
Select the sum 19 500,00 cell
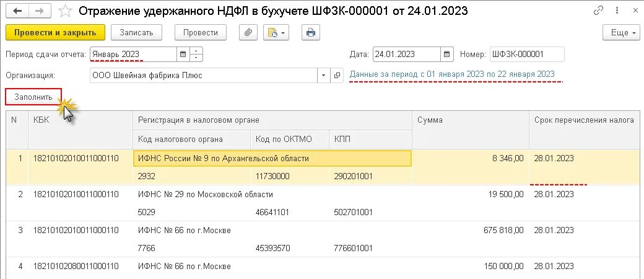click(470, 194)
